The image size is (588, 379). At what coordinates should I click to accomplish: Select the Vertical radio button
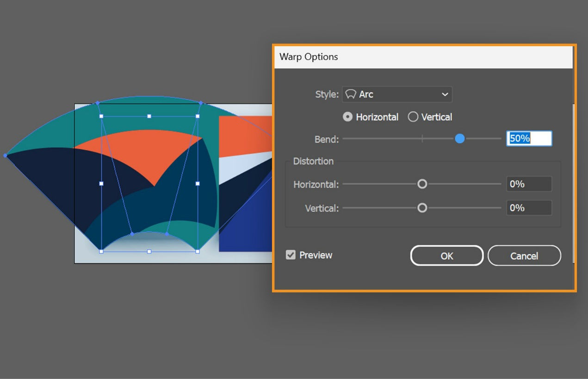[x=413, y=117]
